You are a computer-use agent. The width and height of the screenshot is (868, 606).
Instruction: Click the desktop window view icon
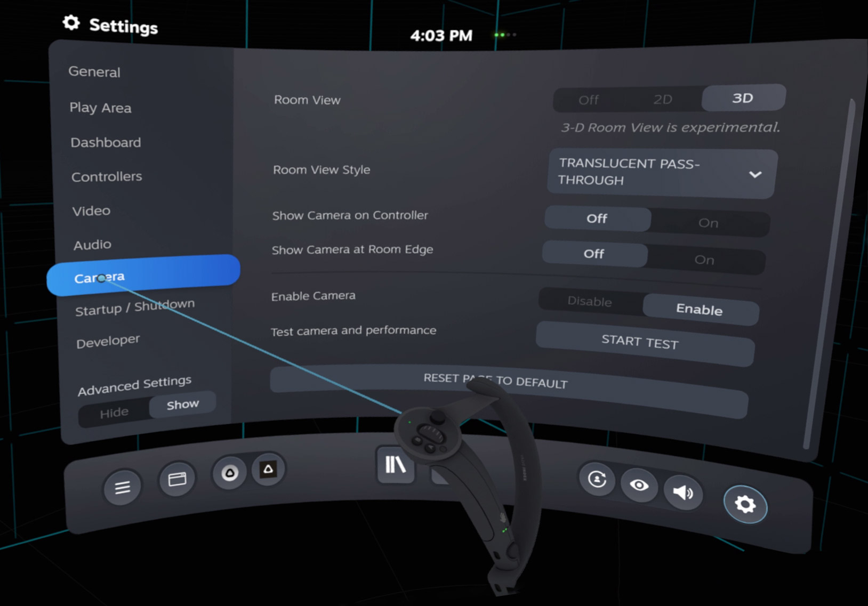coord(177,479)
